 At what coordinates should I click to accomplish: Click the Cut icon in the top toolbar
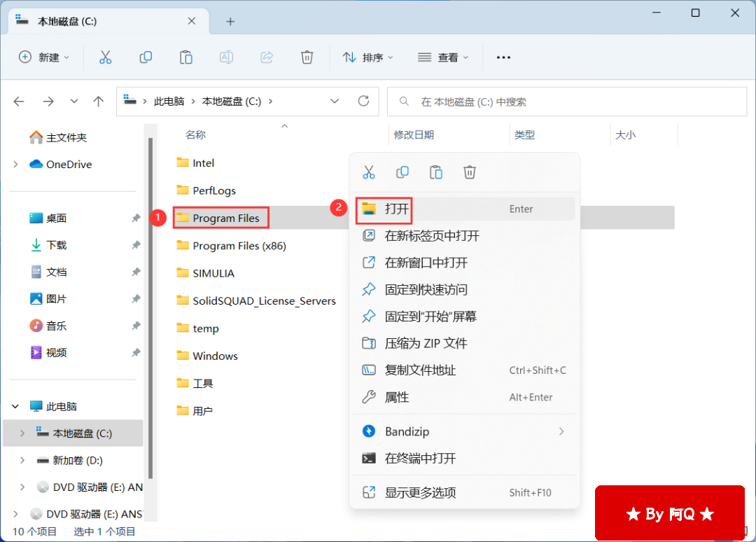(105, 57)
